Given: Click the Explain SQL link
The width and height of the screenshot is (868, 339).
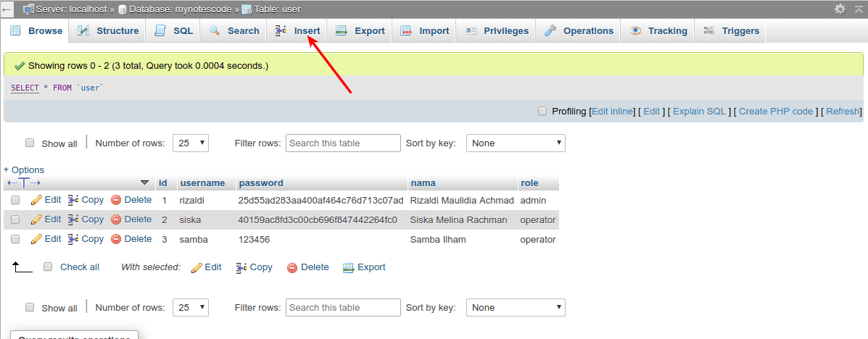Looking at the screenshot, I should 700,111.
